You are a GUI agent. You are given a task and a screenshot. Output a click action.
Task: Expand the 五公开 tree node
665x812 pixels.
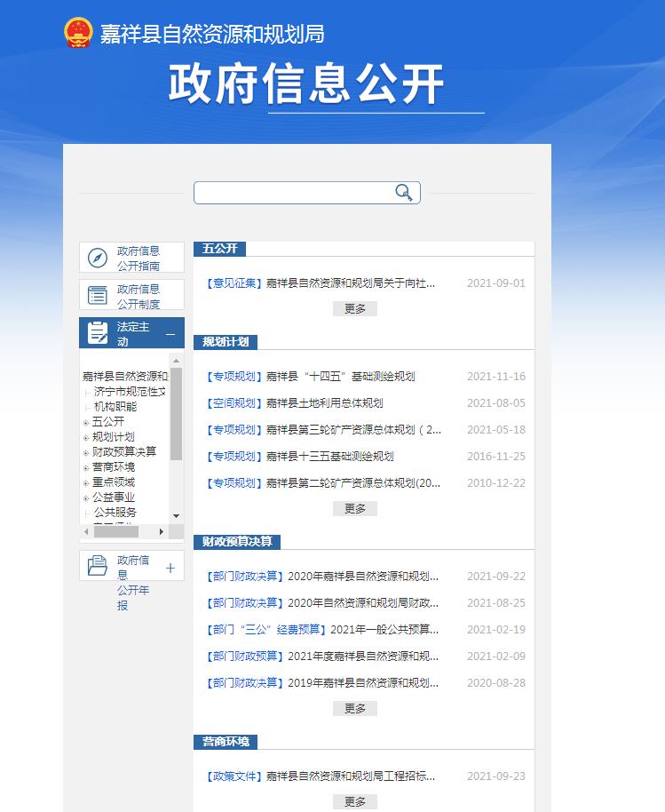click(x=86, y=423)
